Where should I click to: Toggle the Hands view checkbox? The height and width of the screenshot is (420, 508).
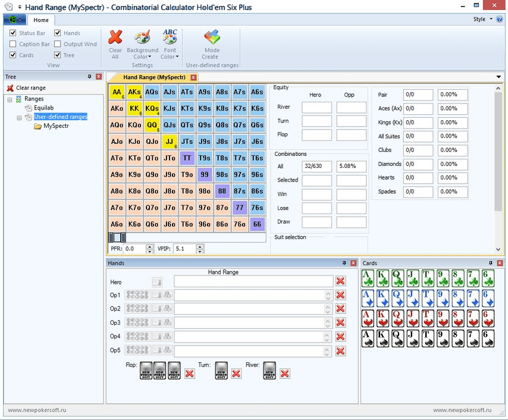pos(57,33)
